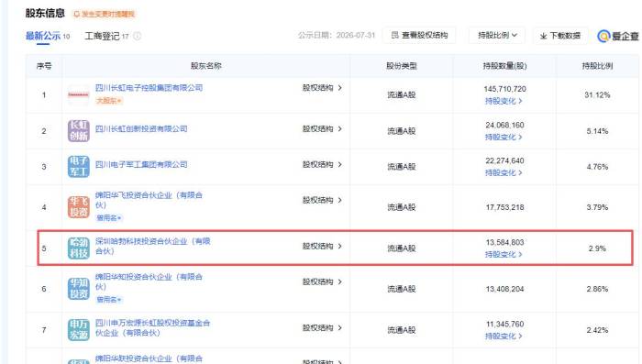This screenshot has width=642, height=364.
Task: Open the 查看股权结构 button
Action: click(419, 36)
